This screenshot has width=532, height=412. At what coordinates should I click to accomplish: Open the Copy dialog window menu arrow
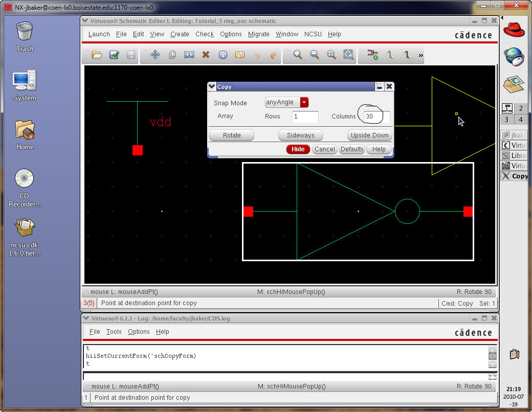click(212, 87)
